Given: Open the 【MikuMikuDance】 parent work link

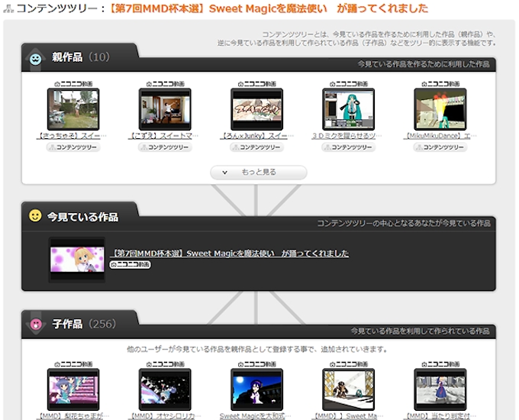Looking at the screenshot, I should tap(440, 136).
